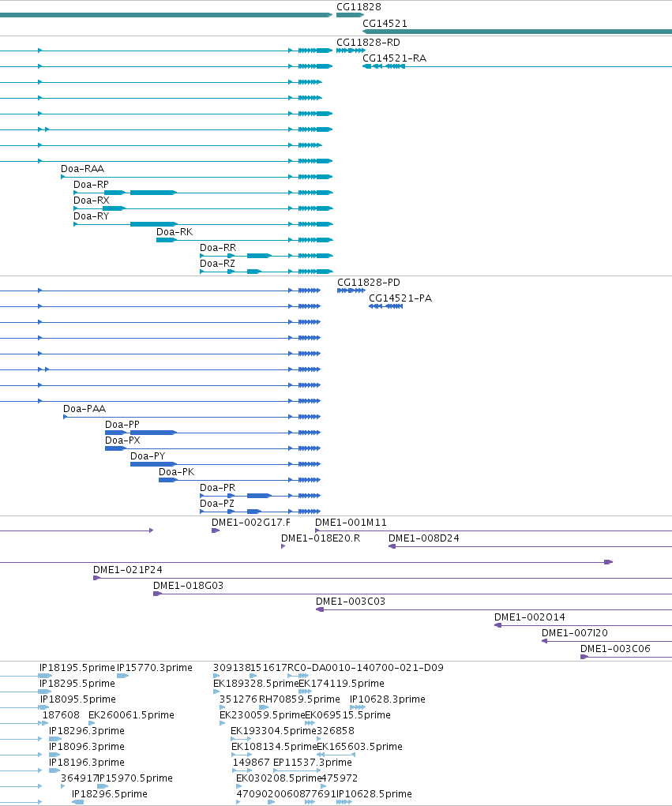Select the DME1-007I20 clone label
Viewport: 672px width, 806px height.
coord(574,633)
